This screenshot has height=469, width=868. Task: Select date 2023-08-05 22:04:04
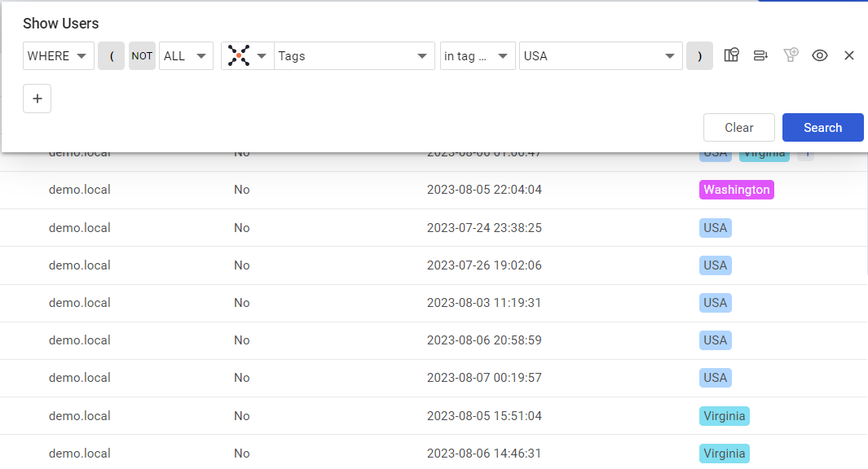(x=484, y=190)
